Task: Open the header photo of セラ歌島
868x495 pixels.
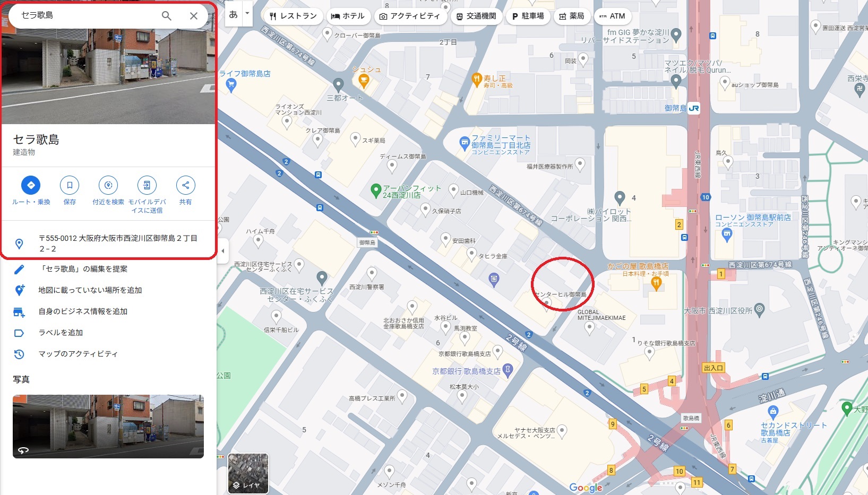Action: (x=108, y=76)
